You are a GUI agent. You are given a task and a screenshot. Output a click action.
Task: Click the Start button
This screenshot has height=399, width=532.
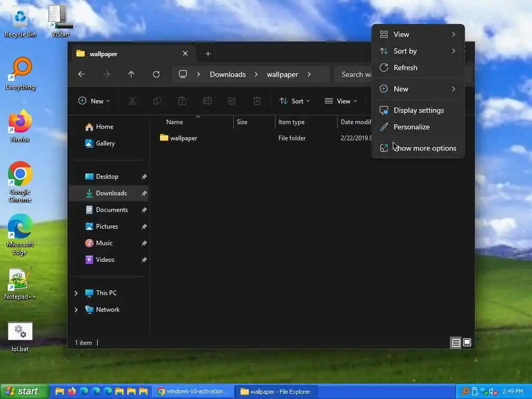coord(24,391)
